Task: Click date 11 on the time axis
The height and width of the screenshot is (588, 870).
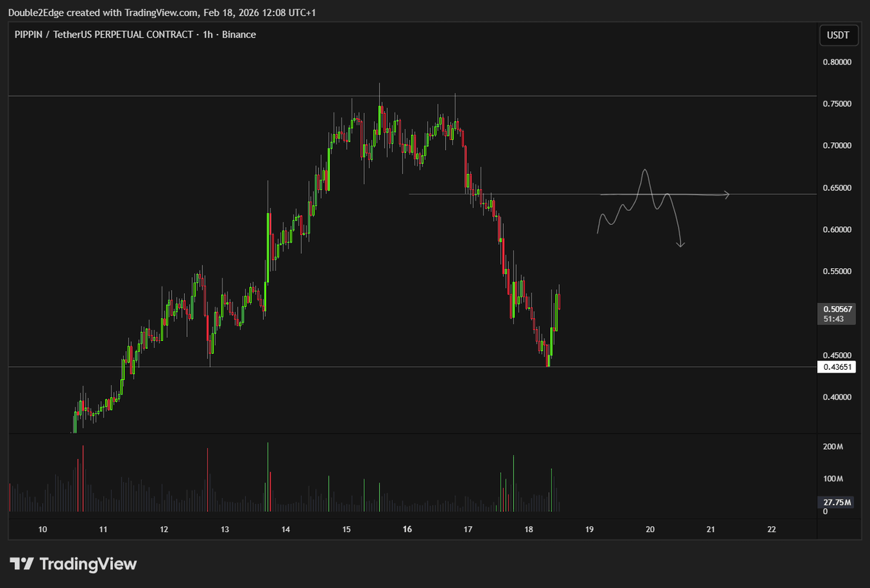Action: (104, 529)
